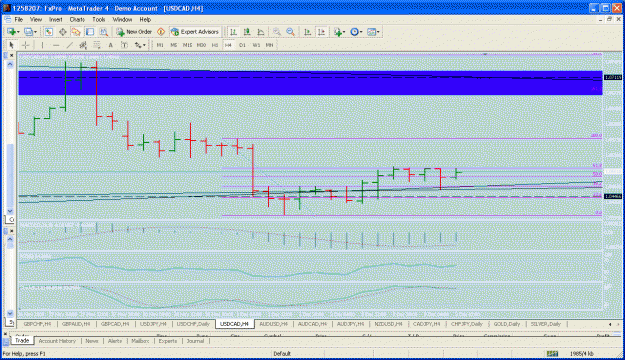Open the Journal terminal tab
Image resolution: width=625 pixels, height=360 pixels.
coord(195,341)
